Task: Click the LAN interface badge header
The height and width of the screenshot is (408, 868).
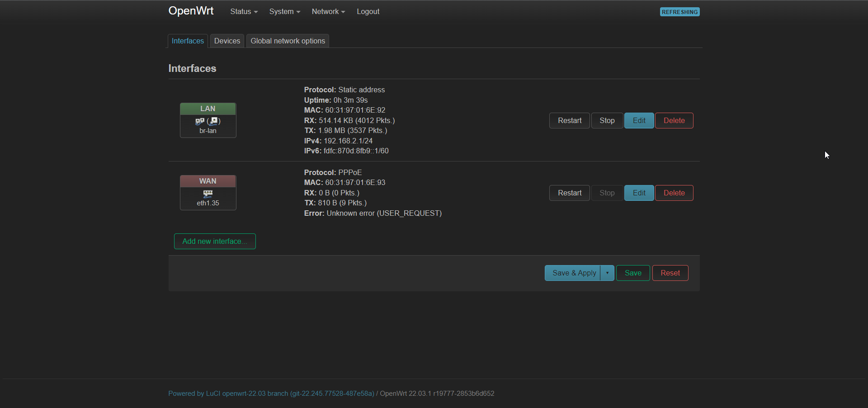Action: tap(208, 109)
